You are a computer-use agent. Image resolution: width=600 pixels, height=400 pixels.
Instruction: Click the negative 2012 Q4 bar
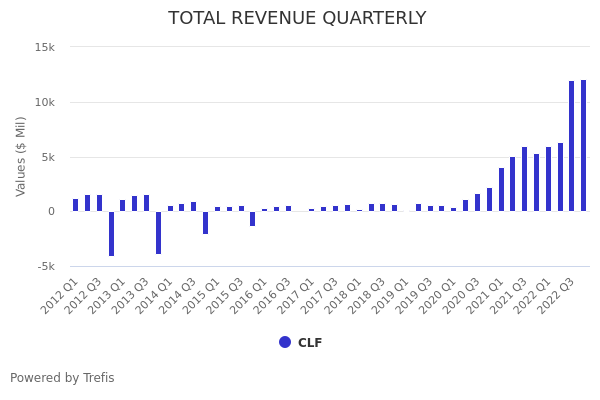[111, 233]
